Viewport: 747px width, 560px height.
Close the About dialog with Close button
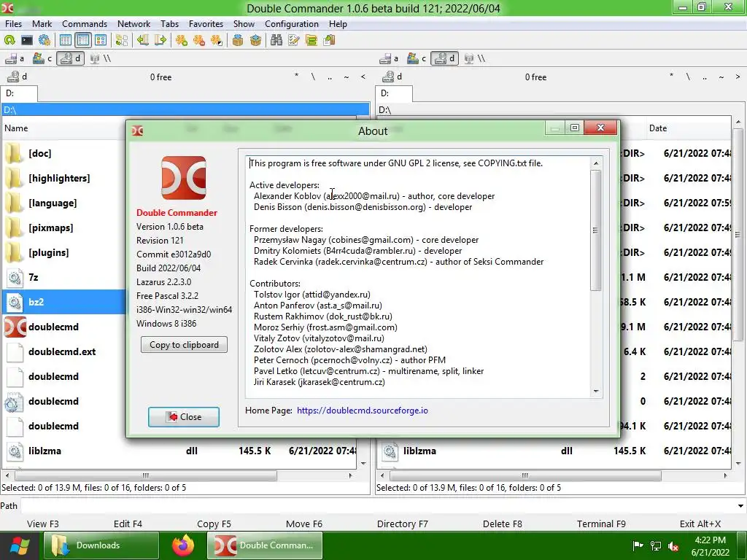point(184,417)
